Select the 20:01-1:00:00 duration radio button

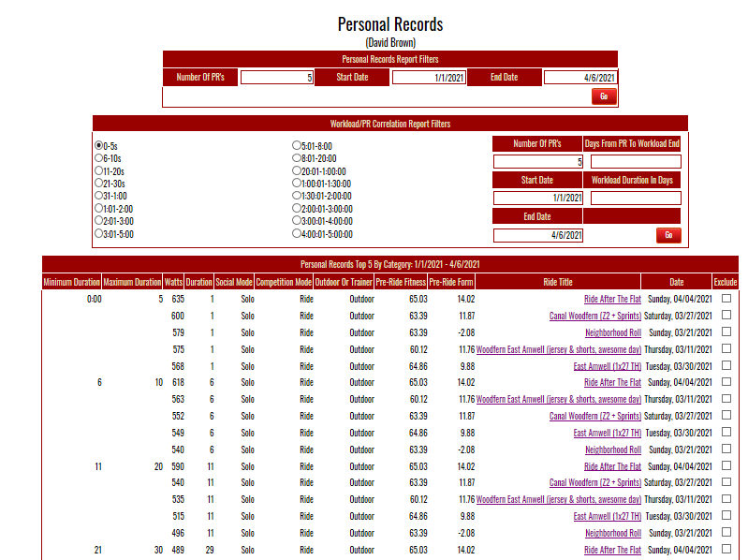(x=297, y=170)
